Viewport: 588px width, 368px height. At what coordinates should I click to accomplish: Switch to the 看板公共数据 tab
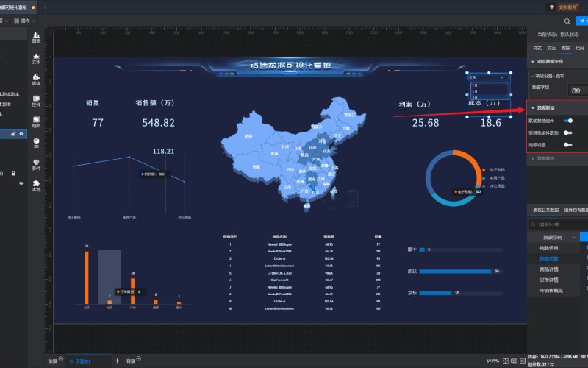546,210
